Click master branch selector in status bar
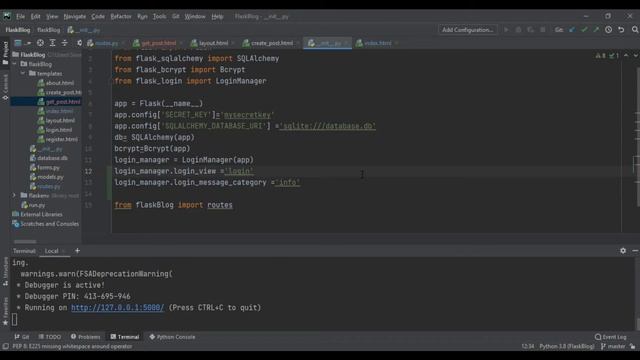 click(x=613, y=347)
